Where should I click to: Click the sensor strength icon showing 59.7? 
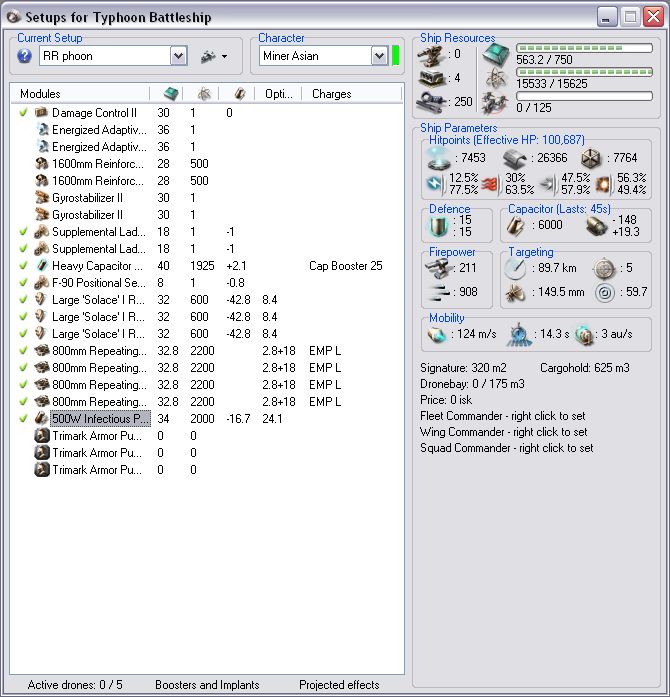tap(605, 292)
